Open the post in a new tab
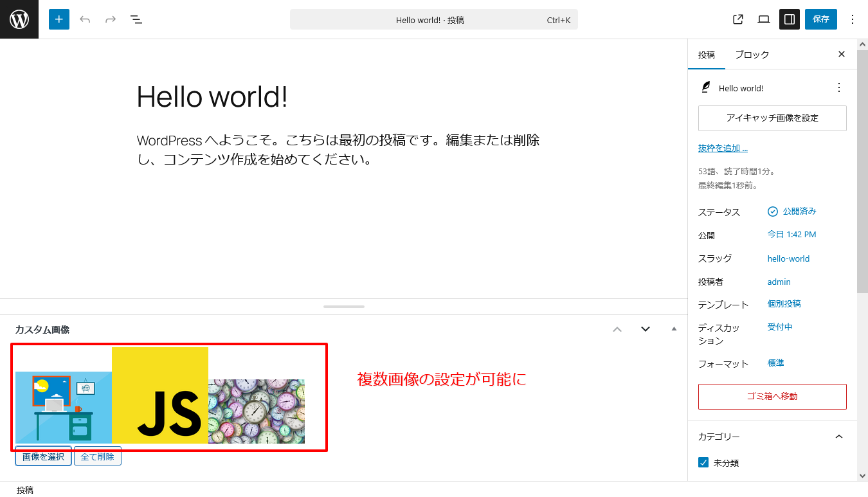The image size is (868, 497). tap(738, 19)
